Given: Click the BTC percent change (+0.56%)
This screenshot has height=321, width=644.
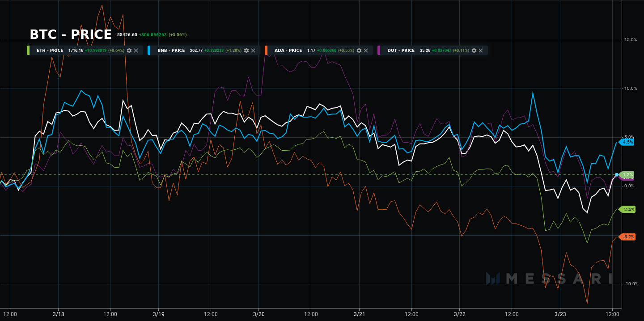Looking at the screenshot, I should tap(178, 35).
